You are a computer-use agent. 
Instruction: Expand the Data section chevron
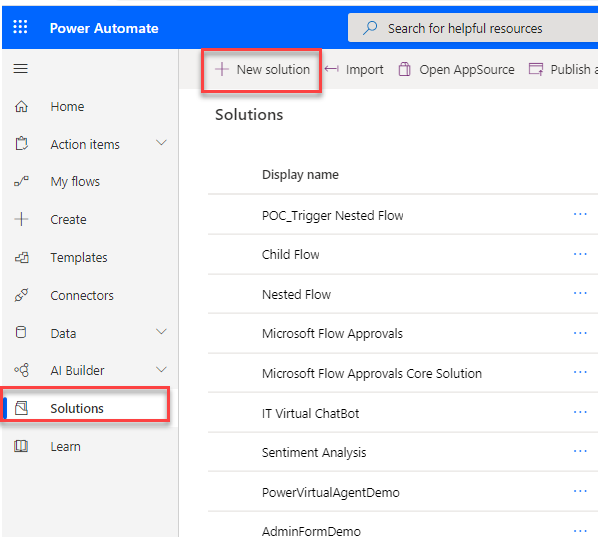tap(161, 332)
